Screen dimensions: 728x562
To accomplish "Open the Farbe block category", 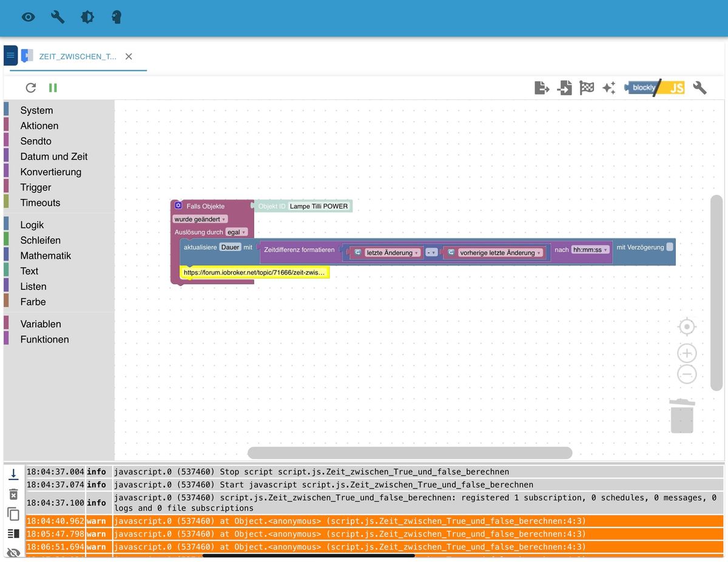I will [33, 302].
